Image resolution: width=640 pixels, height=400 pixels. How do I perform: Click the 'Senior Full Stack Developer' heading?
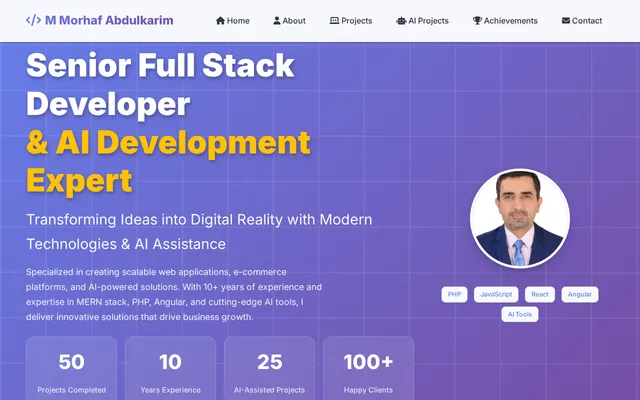tap(160, 84)
